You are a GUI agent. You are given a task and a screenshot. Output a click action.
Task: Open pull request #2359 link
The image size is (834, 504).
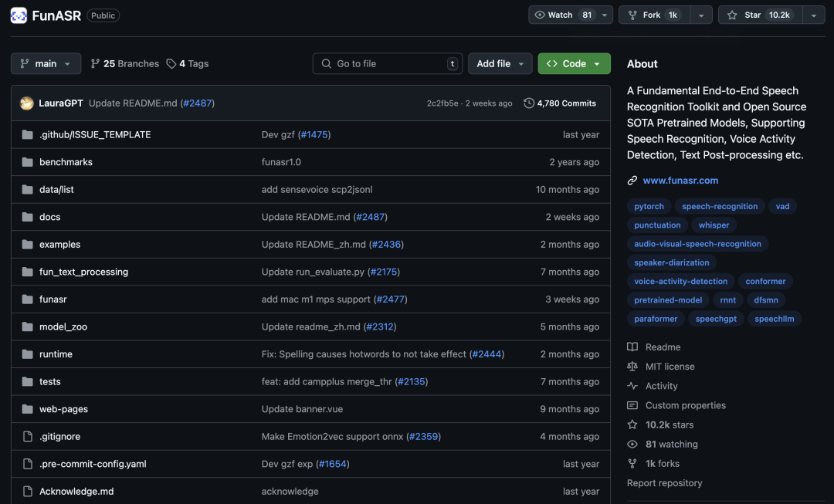click(423, 437)
